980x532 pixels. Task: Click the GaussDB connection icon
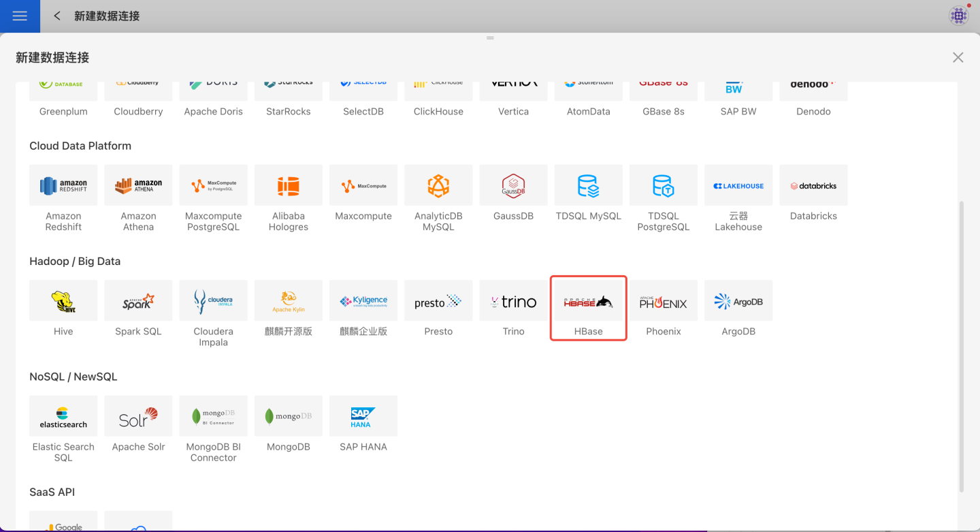point(513,185)
